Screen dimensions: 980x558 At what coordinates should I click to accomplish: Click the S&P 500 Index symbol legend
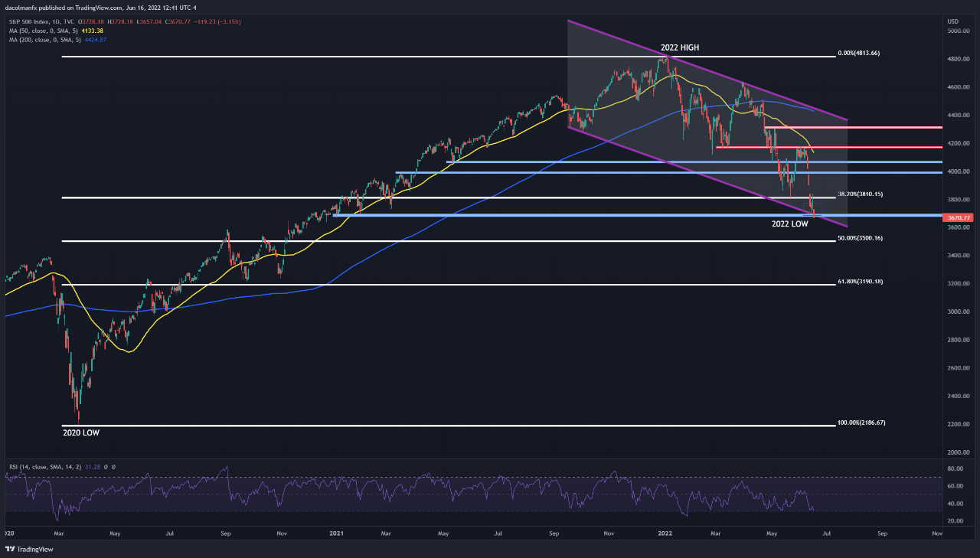pyautogui.click(x=41, y=21)
